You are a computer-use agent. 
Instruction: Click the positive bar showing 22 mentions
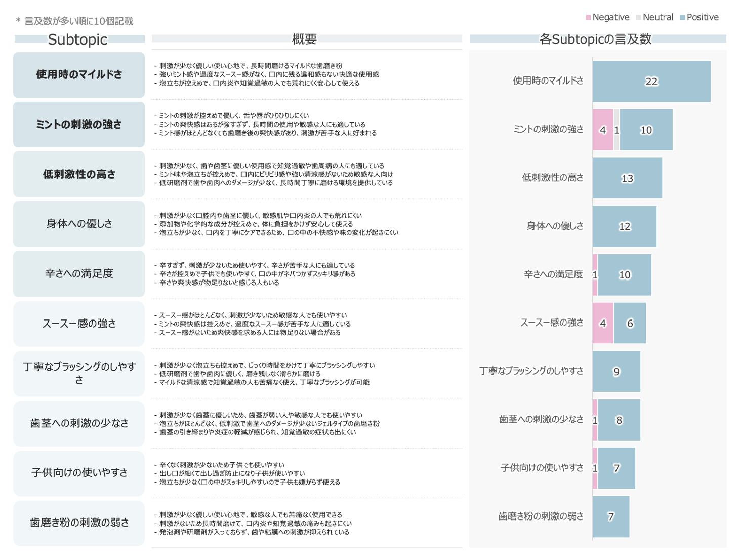651,82
